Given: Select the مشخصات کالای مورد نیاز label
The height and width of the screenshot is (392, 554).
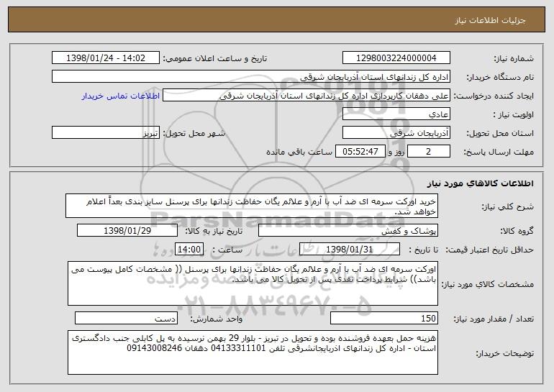Looking at the screenshot, I should click(488, 284).
